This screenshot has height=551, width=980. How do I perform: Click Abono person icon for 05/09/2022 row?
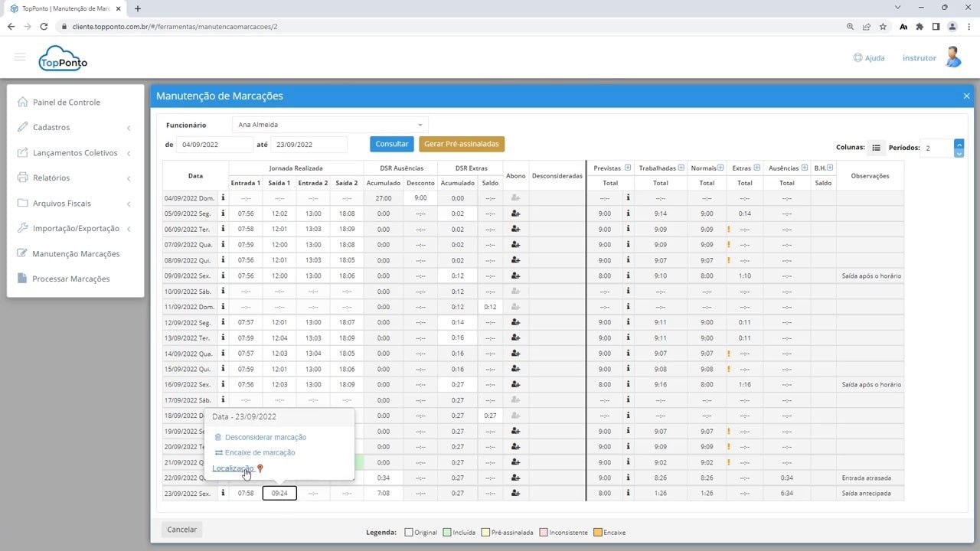[x=516, y=214]
